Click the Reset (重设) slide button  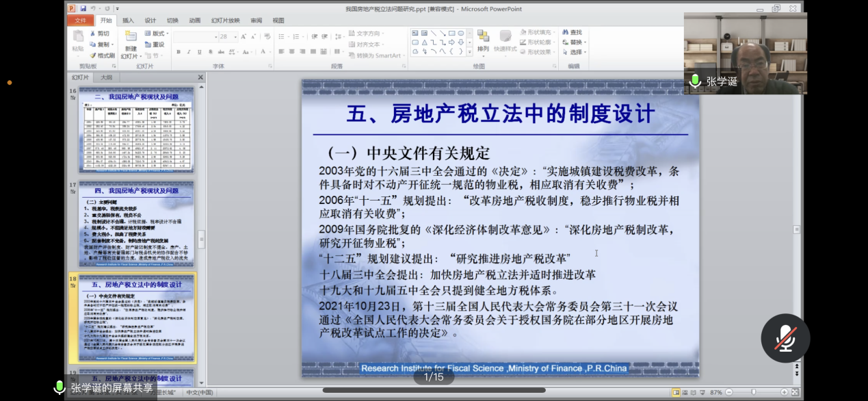tap(157, 44)
